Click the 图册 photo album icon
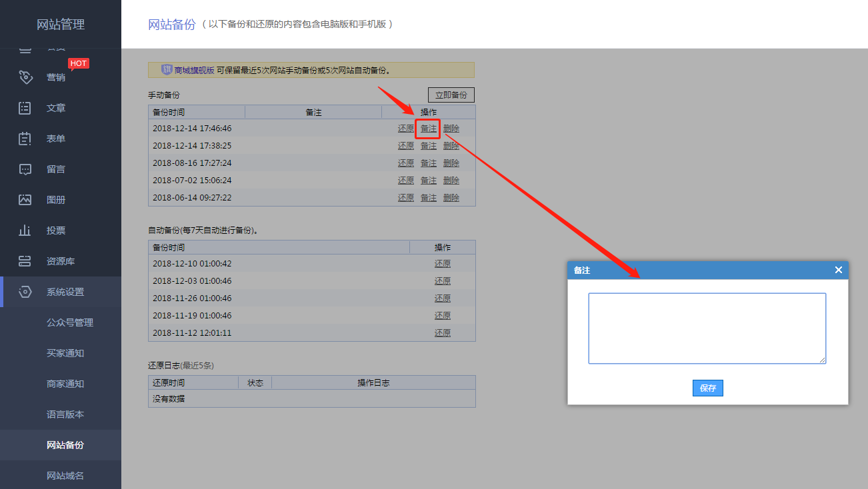The height and width of the screenshot is (489, 868). pos(25,200)
